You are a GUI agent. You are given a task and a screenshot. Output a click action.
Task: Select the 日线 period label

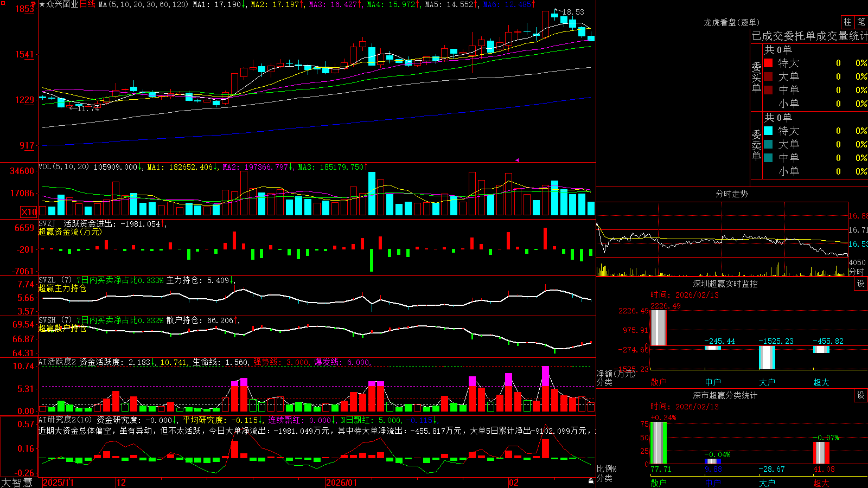(87, 4)
